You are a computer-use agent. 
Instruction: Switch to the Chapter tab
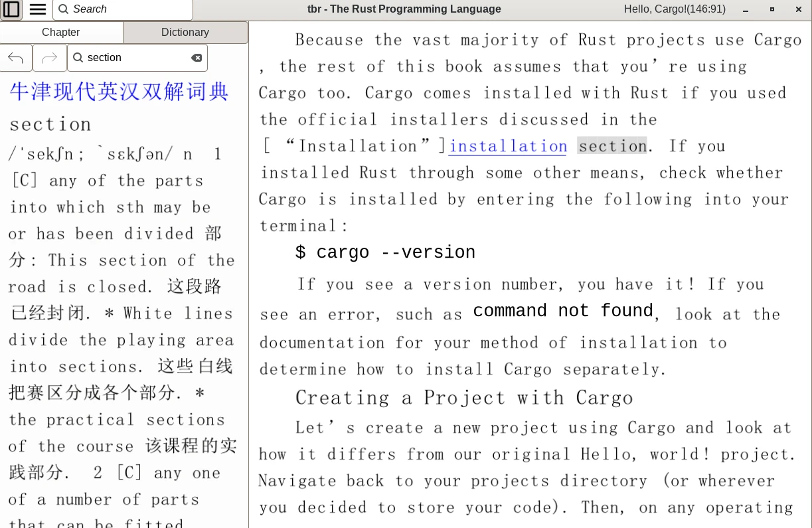tap(61, 32)
